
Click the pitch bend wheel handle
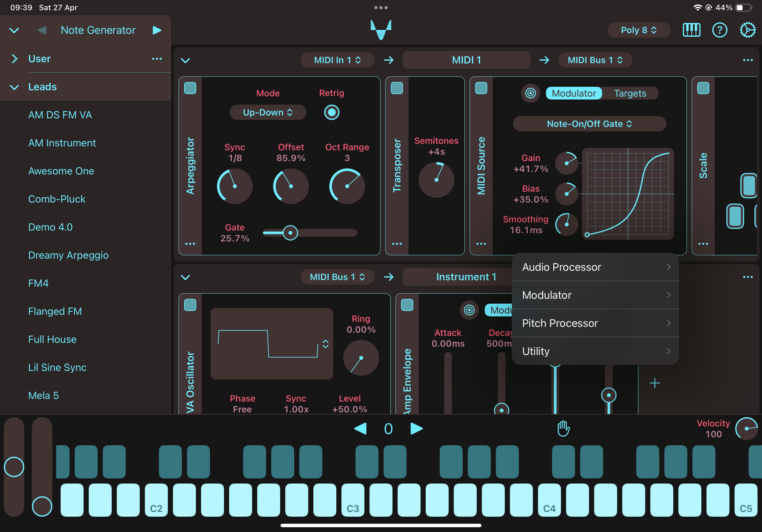14,467
